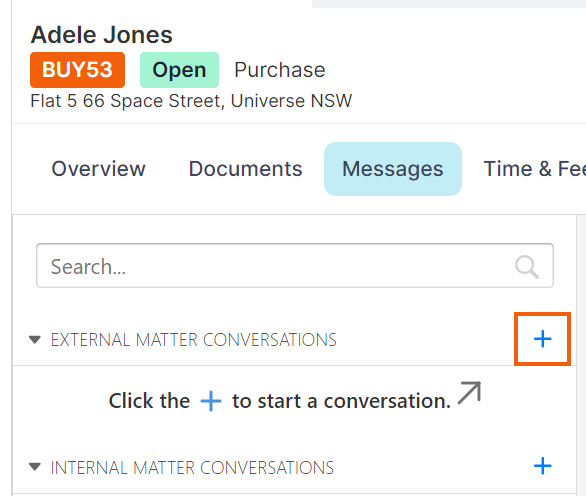The width and height of the screenshot is (586, 496).
Task: Collapse the Internal Matter Conversations section
Action: 35,467
